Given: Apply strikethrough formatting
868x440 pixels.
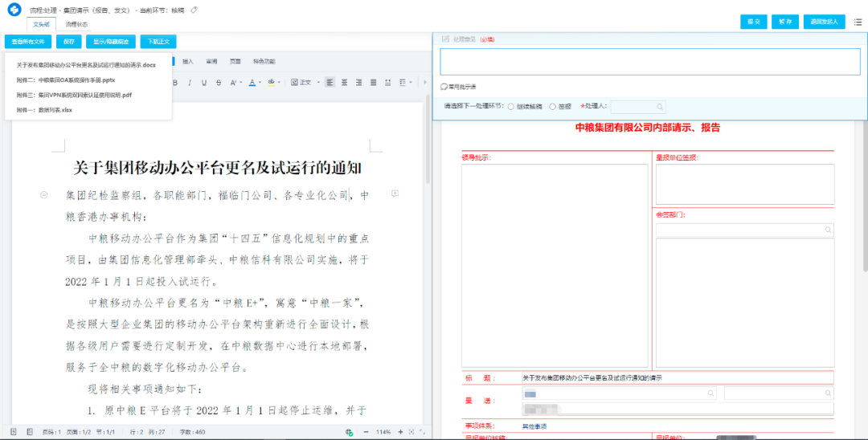Looking at the screenshot, I should [x=219, y=83].
